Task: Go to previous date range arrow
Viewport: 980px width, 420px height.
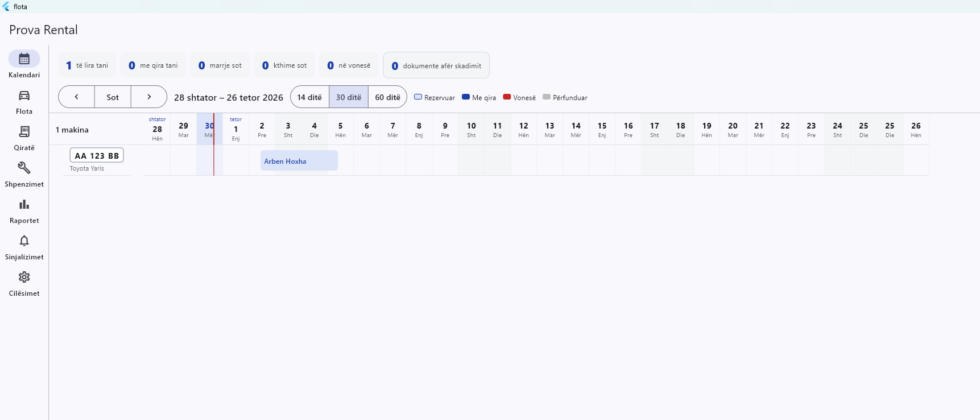Action: (76, 97)
